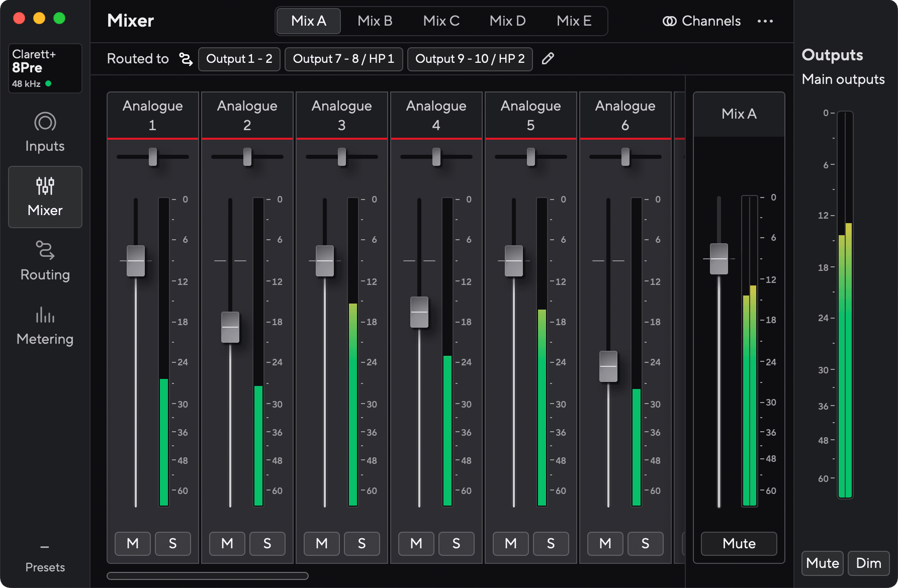Viewport: 898px width, 588px height.
Task: Click the Analogue 1 pan slider handle
Action: [153, 157]
